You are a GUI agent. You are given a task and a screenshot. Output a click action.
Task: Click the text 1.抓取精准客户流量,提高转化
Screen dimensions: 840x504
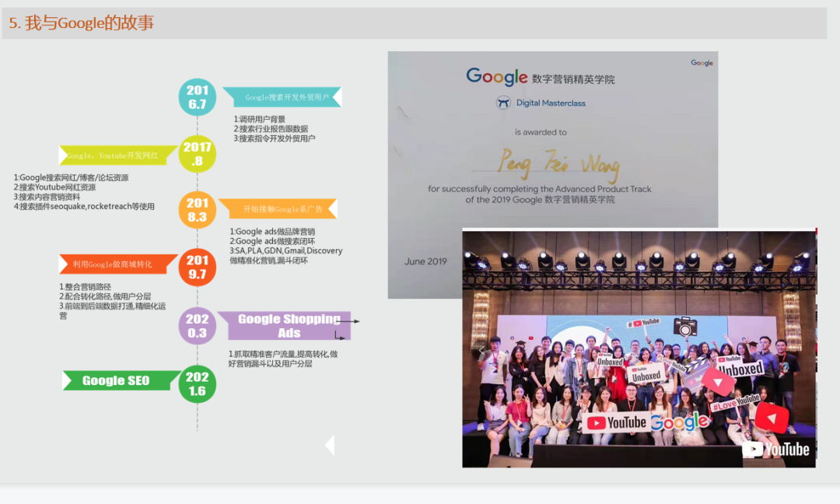[x=278, y=354]
